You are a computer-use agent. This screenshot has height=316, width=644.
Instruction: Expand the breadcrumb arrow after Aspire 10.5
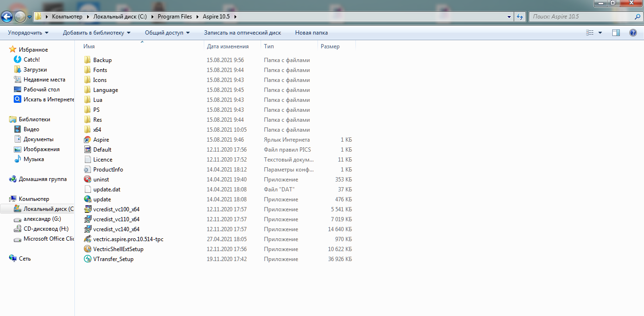[x=236, y=17]
